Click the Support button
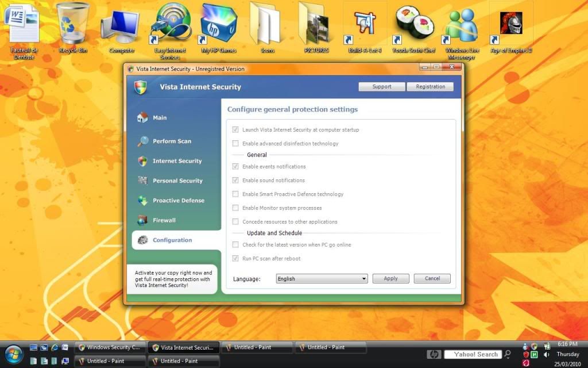 click(382, 87)
